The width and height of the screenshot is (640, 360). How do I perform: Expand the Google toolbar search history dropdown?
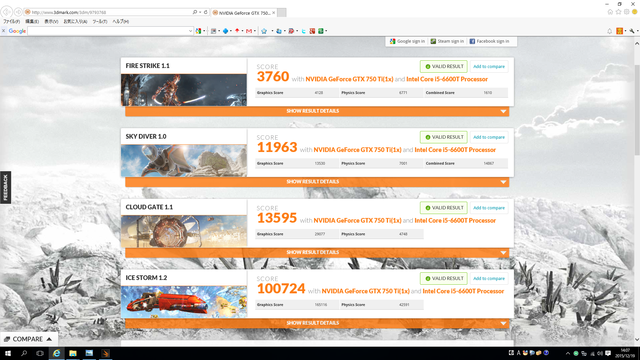(190, 31)
